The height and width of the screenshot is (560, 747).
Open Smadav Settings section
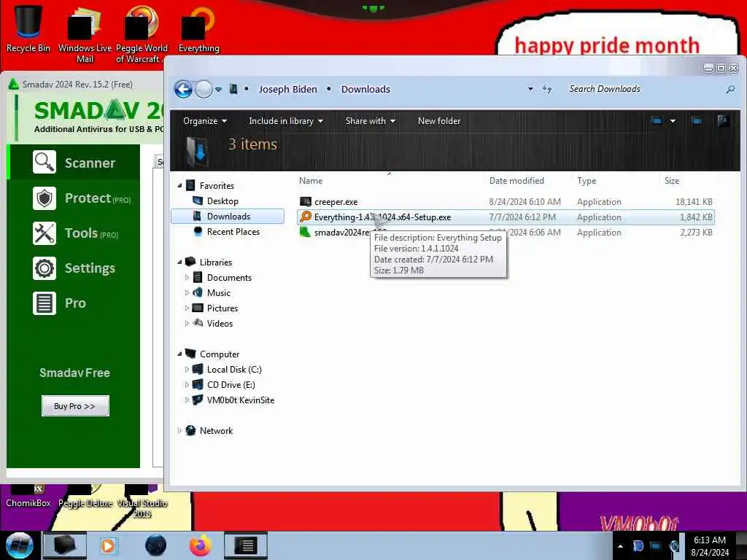(74, 268)
